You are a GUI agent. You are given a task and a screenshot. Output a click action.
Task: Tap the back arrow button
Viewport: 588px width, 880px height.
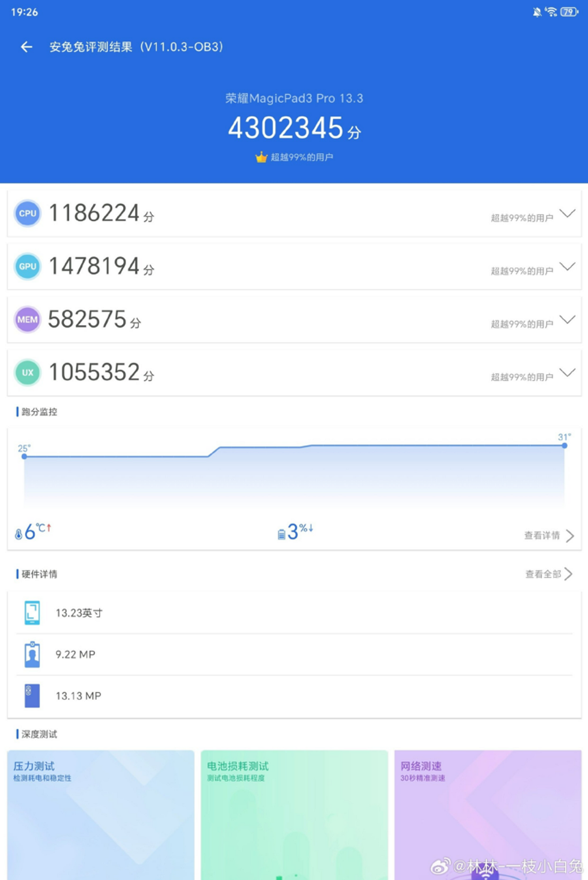(25, 47)
